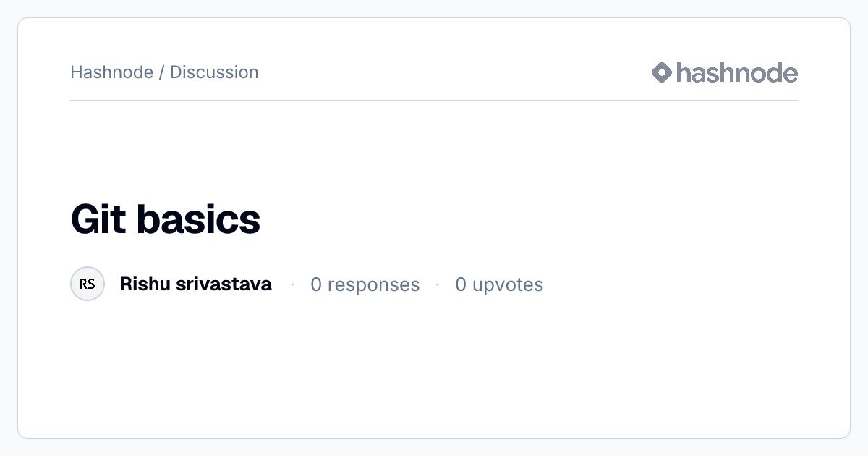Click the slash separator in breadcrumb
The width and height of the screenshot is (868, 456).
point(161,72)
